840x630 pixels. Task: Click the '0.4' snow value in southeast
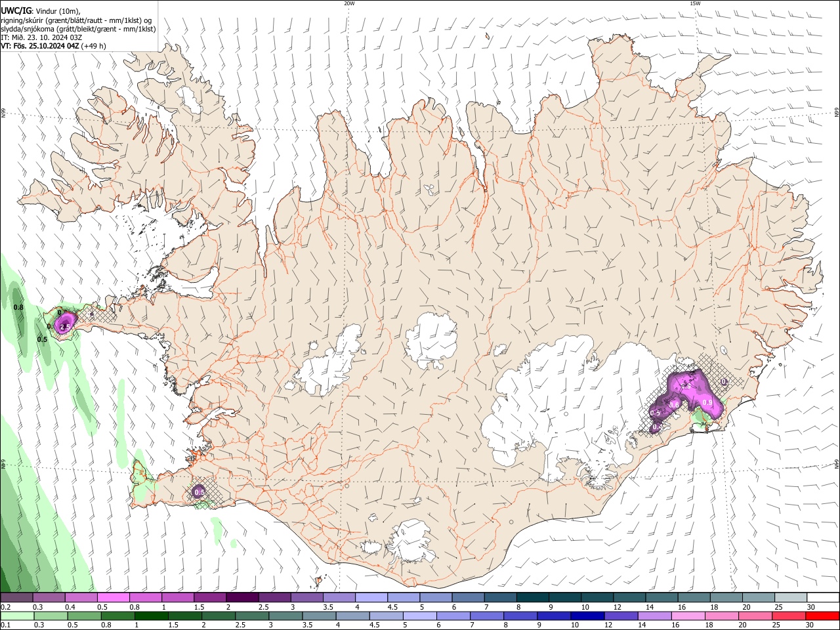click(x=657, y=427)
